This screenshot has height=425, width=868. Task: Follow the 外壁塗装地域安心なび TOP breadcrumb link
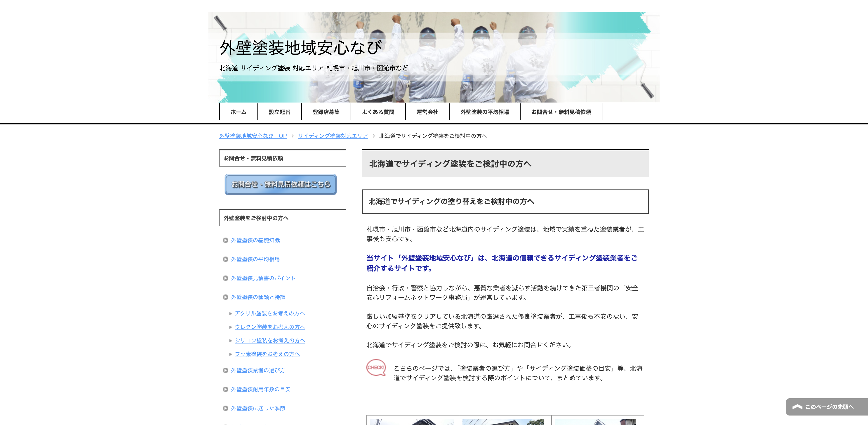click(x=253, y=136)
